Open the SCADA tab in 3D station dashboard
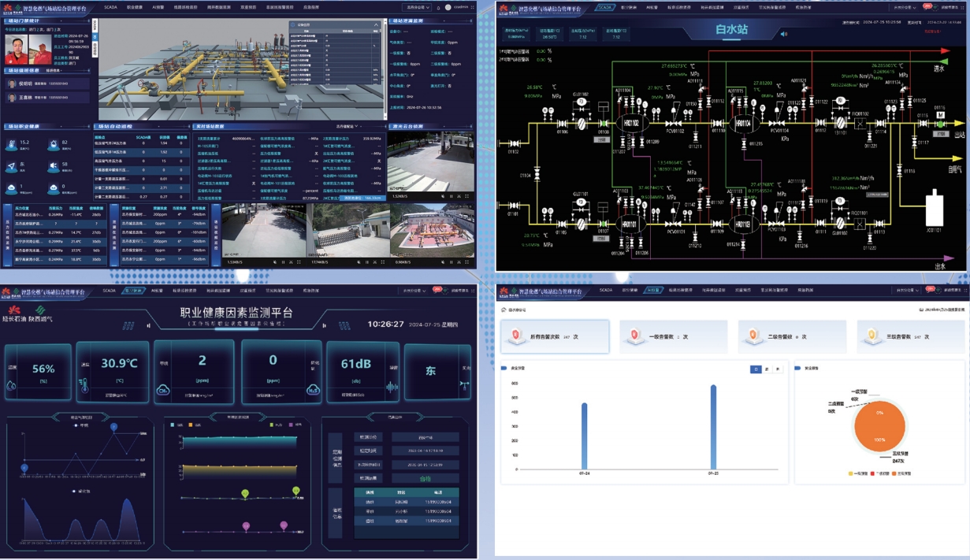The image size is (970, 560). pyautogui.click(x=109, y=7)
